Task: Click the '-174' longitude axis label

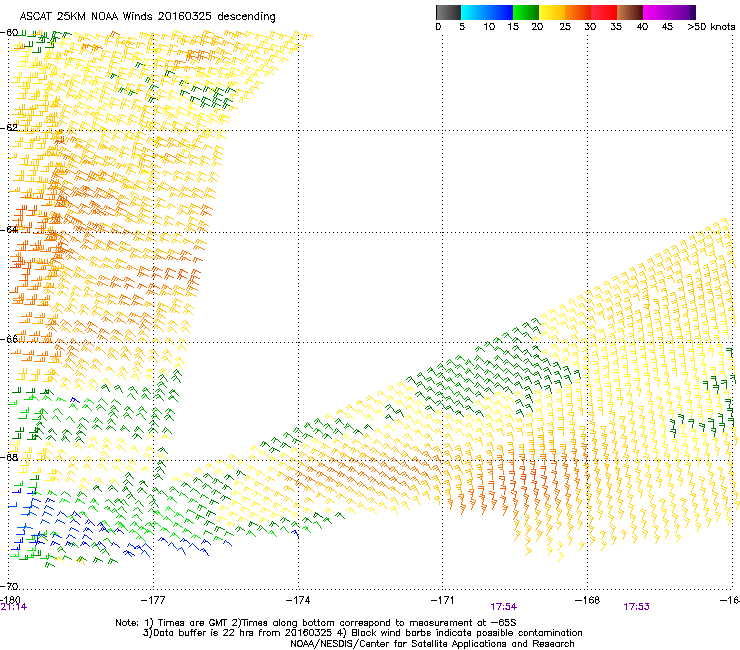Action: (298, 600)
